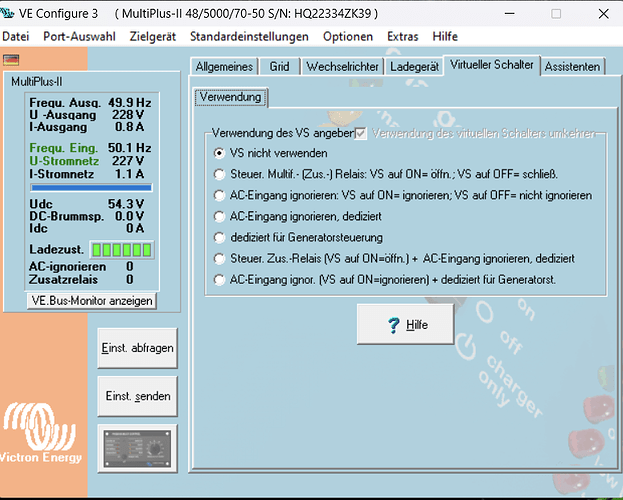The width and height of the screenshot is (623, 500).
Task: Open the Extras menu
Action: (403, 37)
